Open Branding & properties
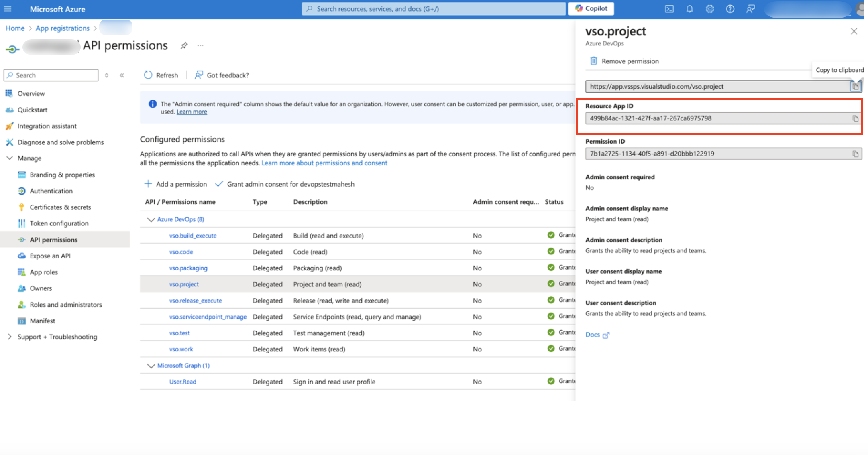 pos(62,175)
